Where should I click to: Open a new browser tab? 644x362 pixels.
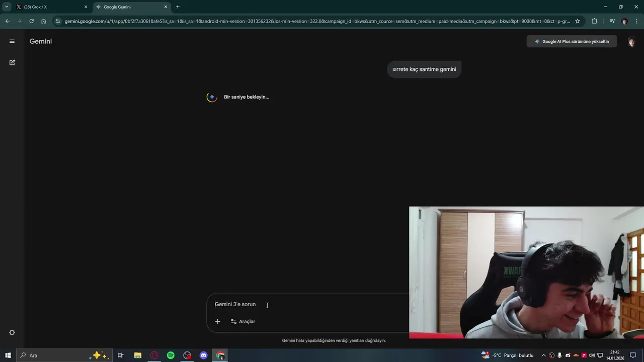(178, 7)
